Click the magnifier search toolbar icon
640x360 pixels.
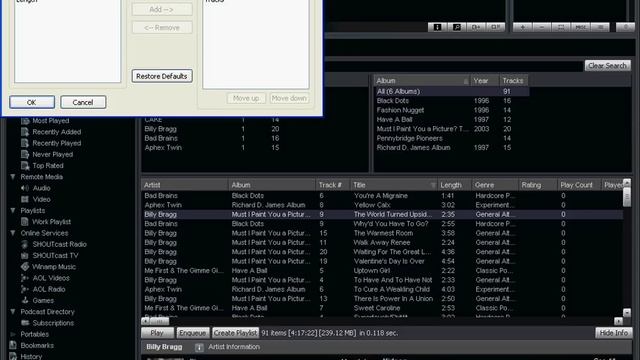tap(457, 27)
